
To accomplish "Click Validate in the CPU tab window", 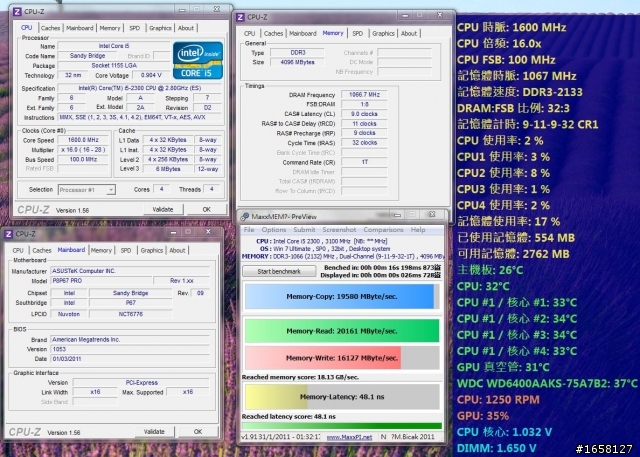I will click(163, 209).
